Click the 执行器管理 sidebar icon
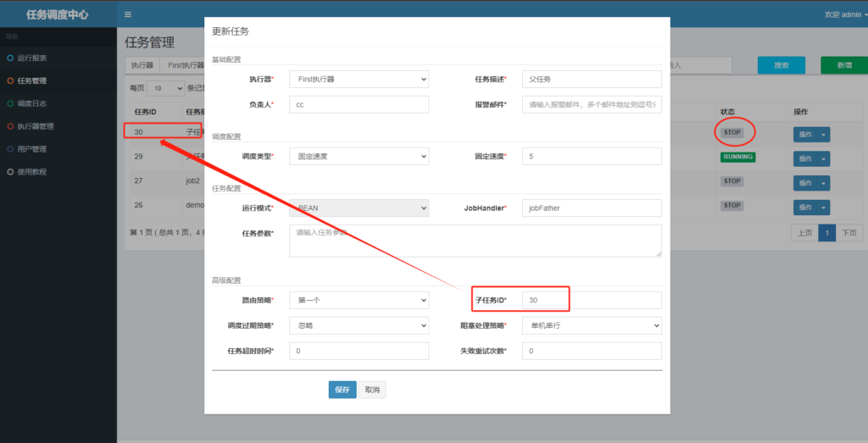The width and height of the screenshot is (868, 443). click(x=10, y=126)
